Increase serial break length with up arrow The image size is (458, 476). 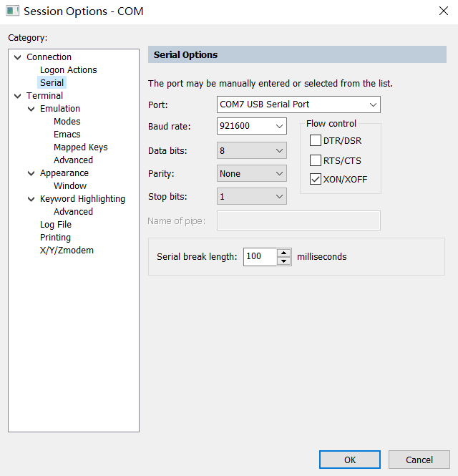(x=284, y=253)
